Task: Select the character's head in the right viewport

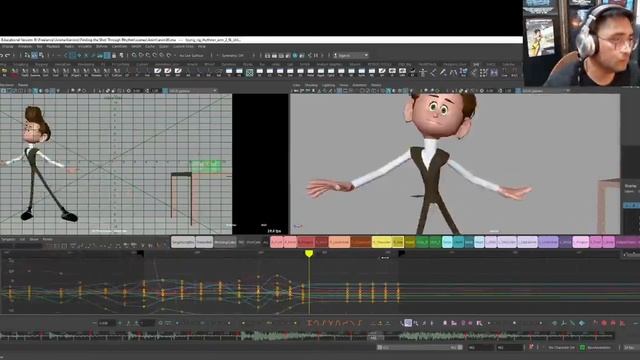Action: [x=440, y=115]
